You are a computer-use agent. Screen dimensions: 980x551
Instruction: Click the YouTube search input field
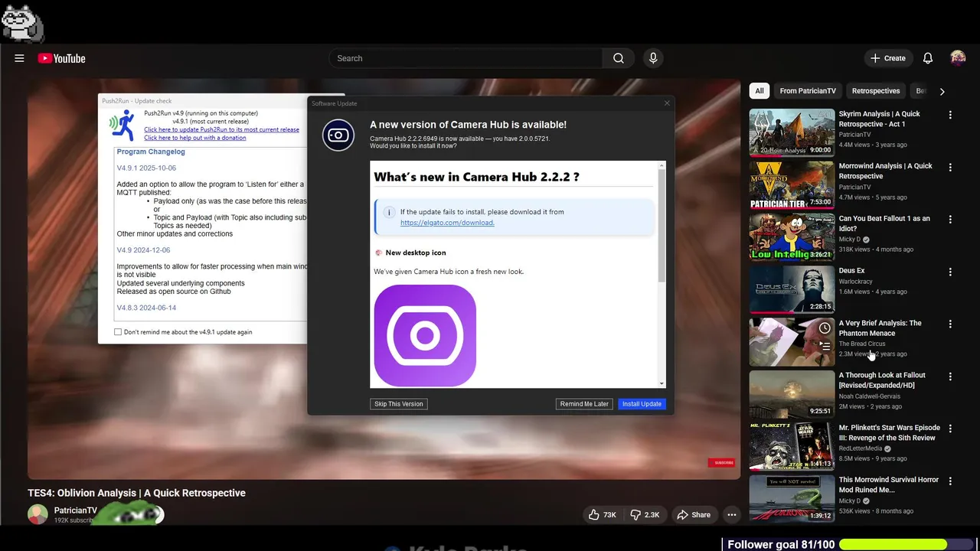pyautogui.click(x=465, y=58)
